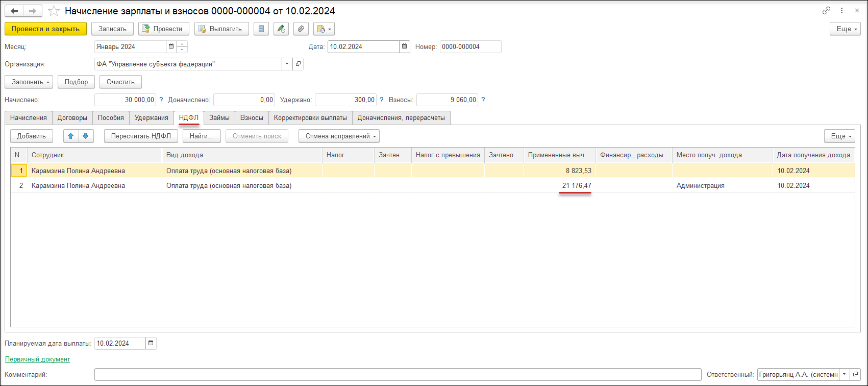The image size is (868, 386).
Task: Click the pen-with-clock signing icon
Action: click(281, 29)
